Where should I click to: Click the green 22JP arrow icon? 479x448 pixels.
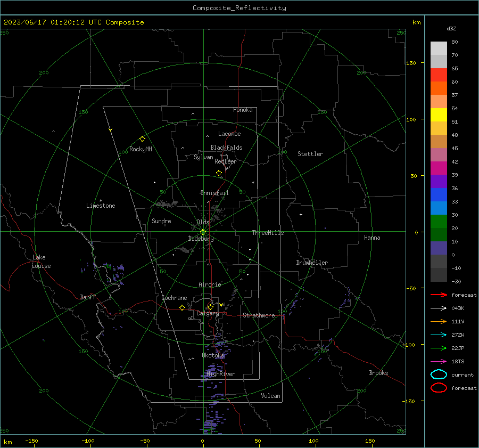click(439, 348)
